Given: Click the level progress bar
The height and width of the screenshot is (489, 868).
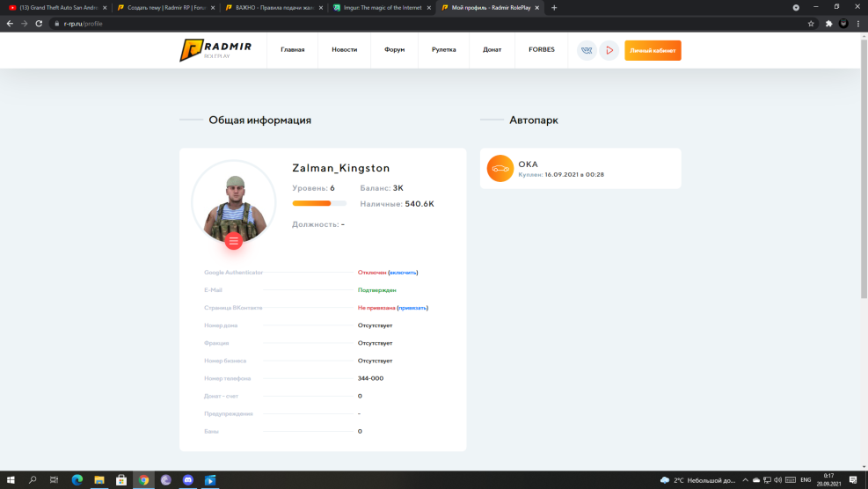Looking at the screenshot, I should [x=319, y=204].
